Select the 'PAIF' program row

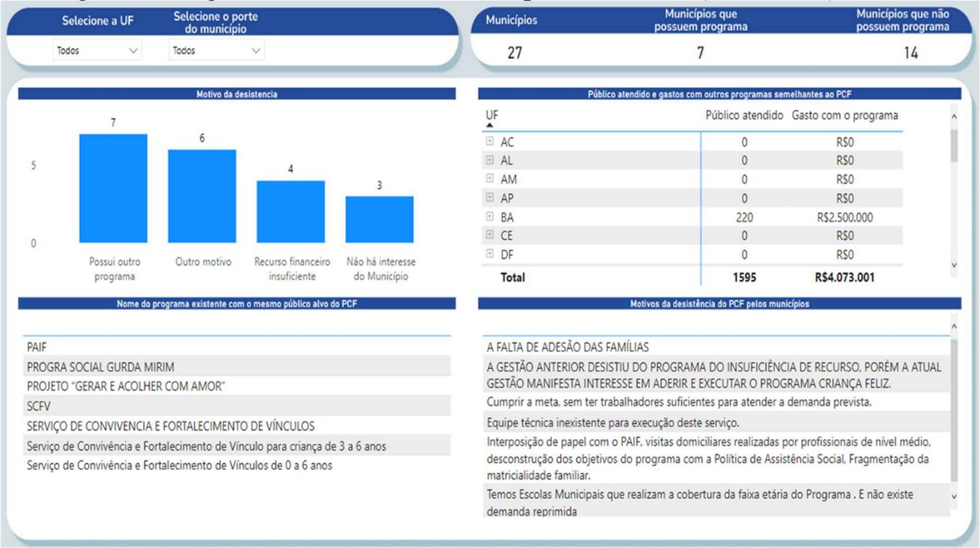tap(237, 347)
